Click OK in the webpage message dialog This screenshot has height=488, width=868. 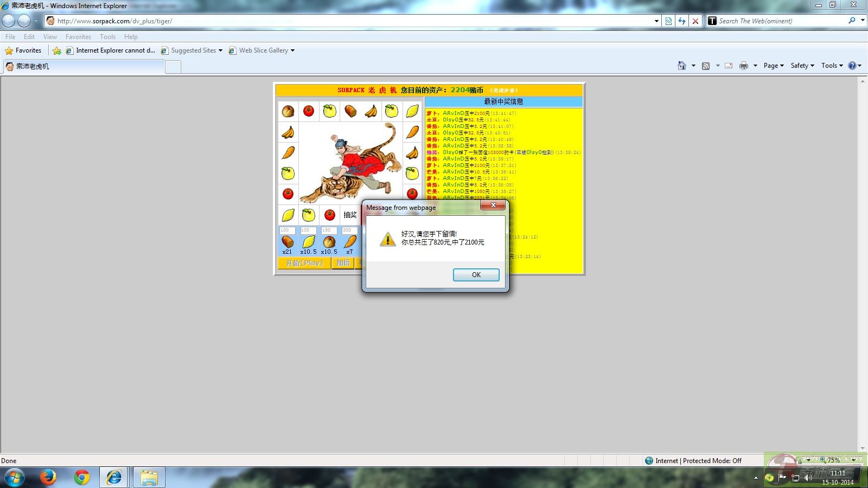point(476,275)
